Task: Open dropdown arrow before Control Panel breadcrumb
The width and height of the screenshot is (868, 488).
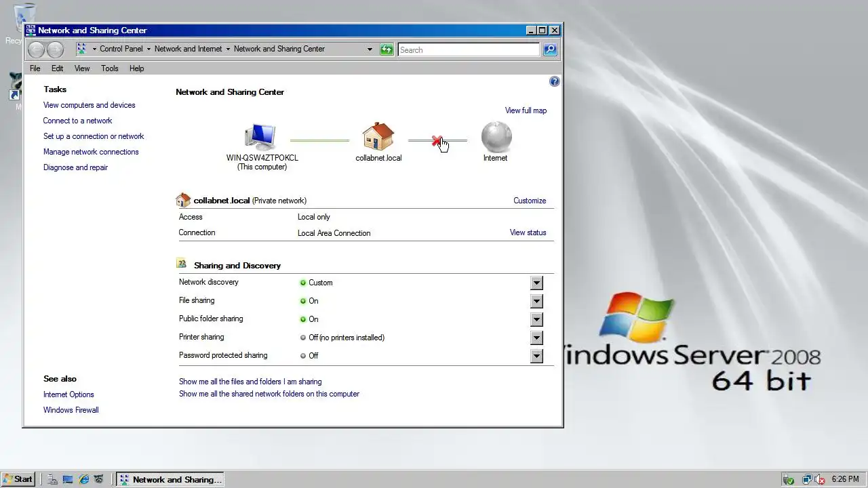Action: pyautogui.click(x=93, y=49)
